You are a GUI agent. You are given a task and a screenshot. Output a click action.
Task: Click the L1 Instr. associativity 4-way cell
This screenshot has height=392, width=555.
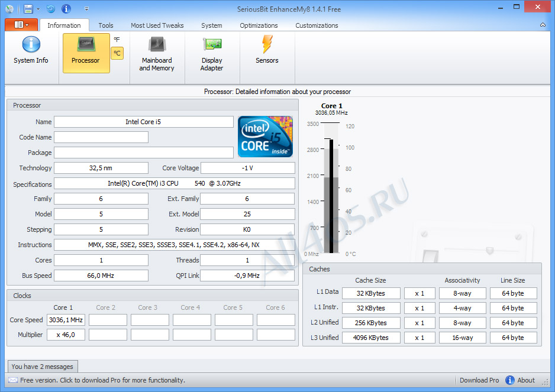pos(463,308)
